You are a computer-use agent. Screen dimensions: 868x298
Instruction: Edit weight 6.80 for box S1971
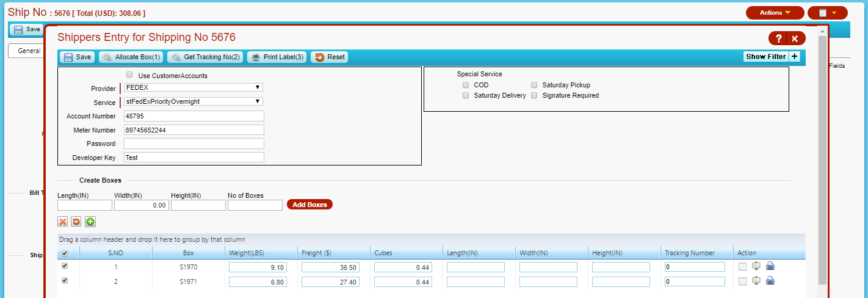coord(258,282)
